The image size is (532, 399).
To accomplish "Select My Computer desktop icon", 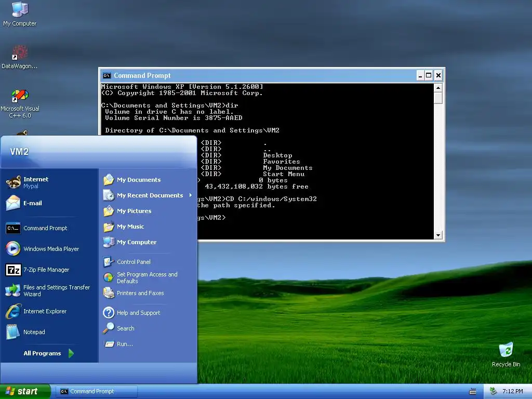I will tap(20, 9).
